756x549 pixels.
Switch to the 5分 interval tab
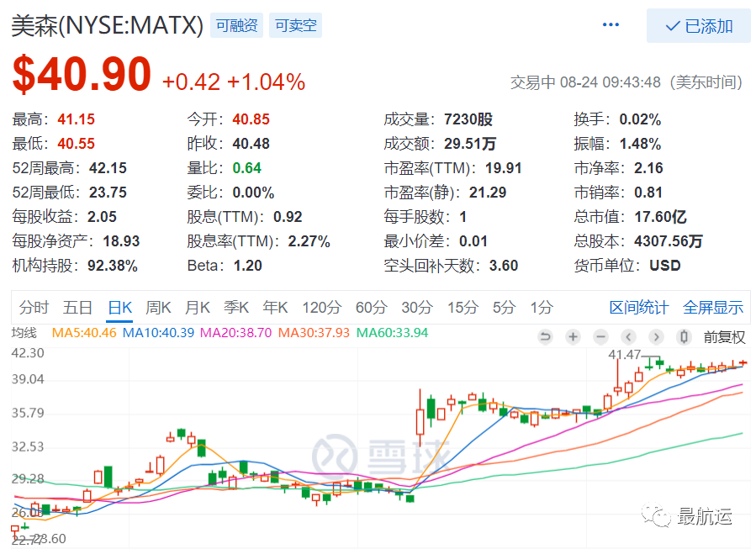[504, 307]
